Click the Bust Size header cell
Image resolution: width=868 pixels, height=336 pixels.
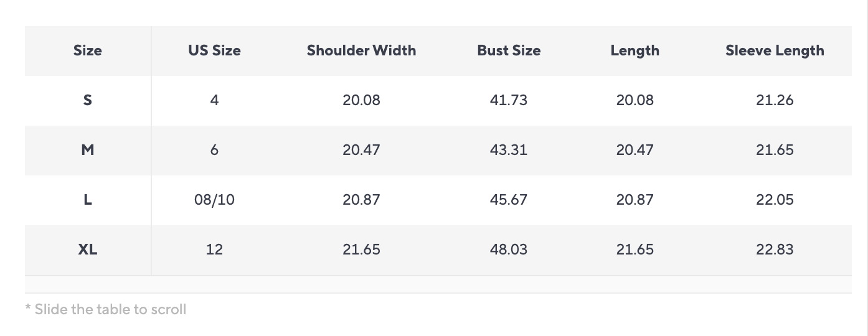[509, 50]
